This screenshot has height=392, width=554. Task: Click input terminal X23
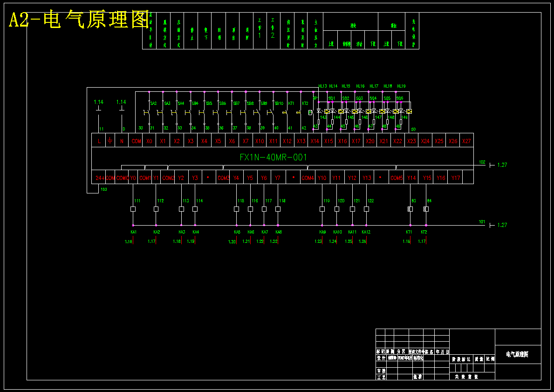(x=411, y=141)
